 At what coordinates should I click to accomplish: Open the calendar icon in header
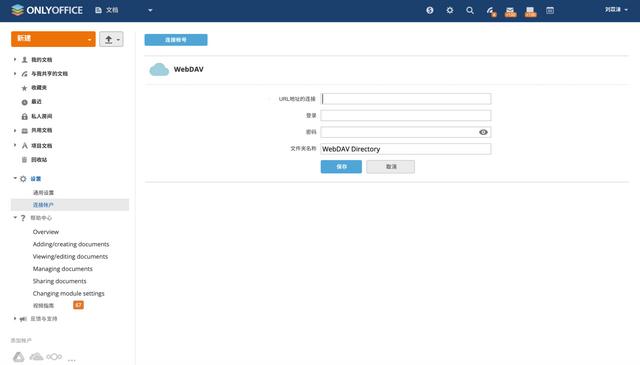point(550,10)
